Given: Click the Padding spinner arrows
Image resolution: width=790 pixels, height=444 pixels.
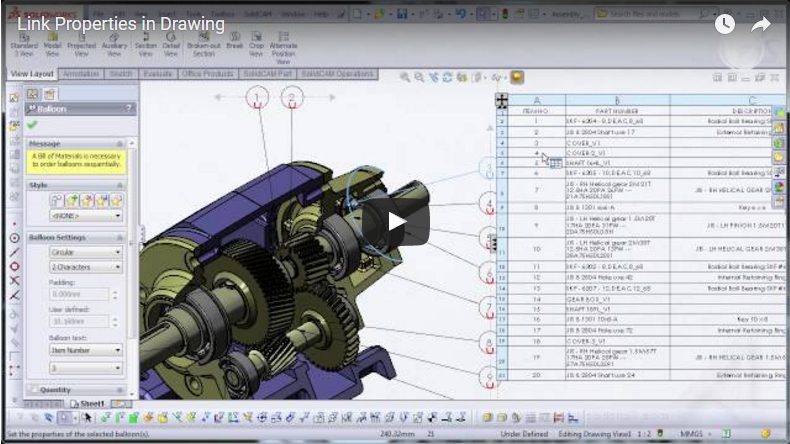Looking at the screenshot, I should [x=115, y=294].
